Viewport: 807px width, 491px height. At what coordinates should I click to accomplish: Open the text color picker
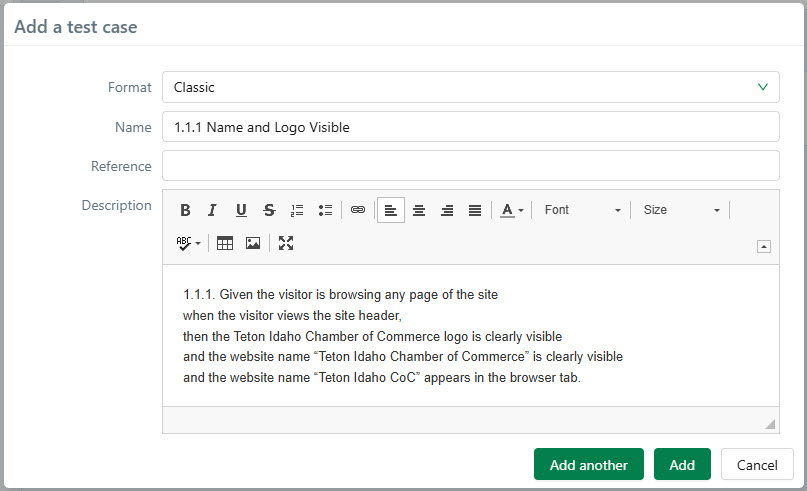[512, 210]
